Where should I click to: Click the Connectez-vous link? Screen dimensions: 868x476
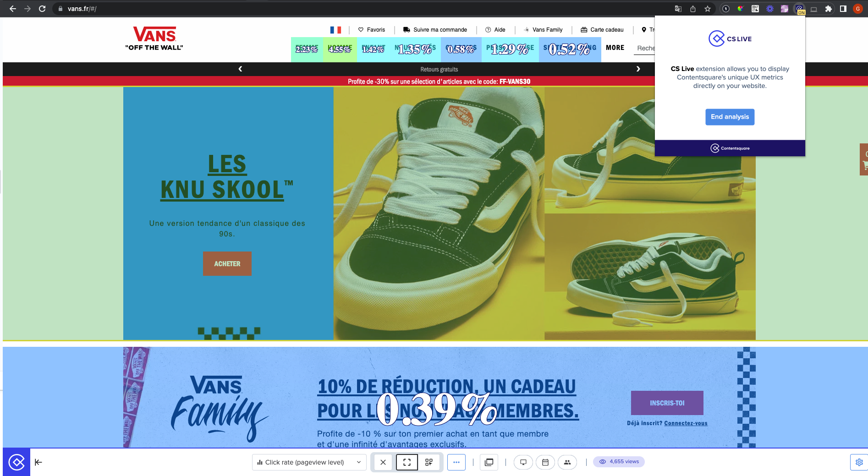pos(685,423)
